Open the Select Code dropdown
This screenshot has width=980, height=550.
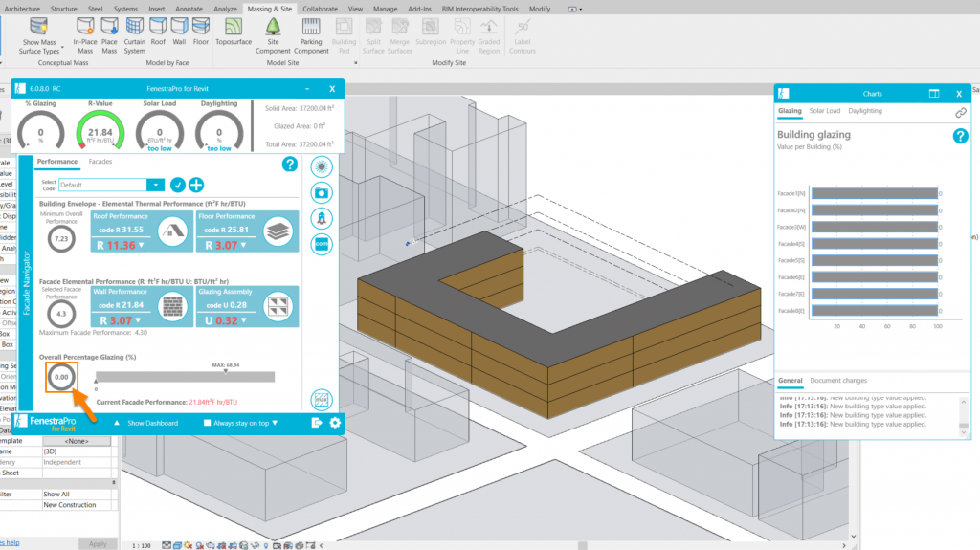click(x=155, y=185)
